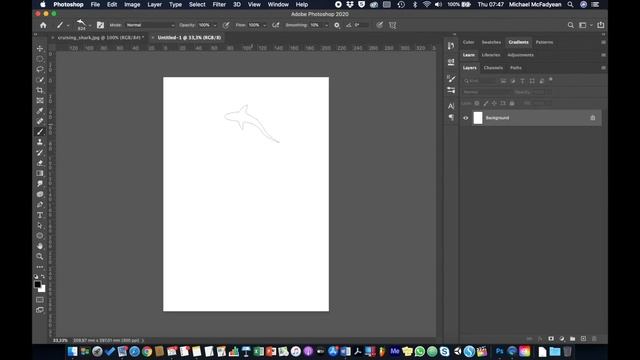This screenshot has height=360, width=640.
Task: Open the Layers panel flyout menu
Action: (x=603, y=68)
